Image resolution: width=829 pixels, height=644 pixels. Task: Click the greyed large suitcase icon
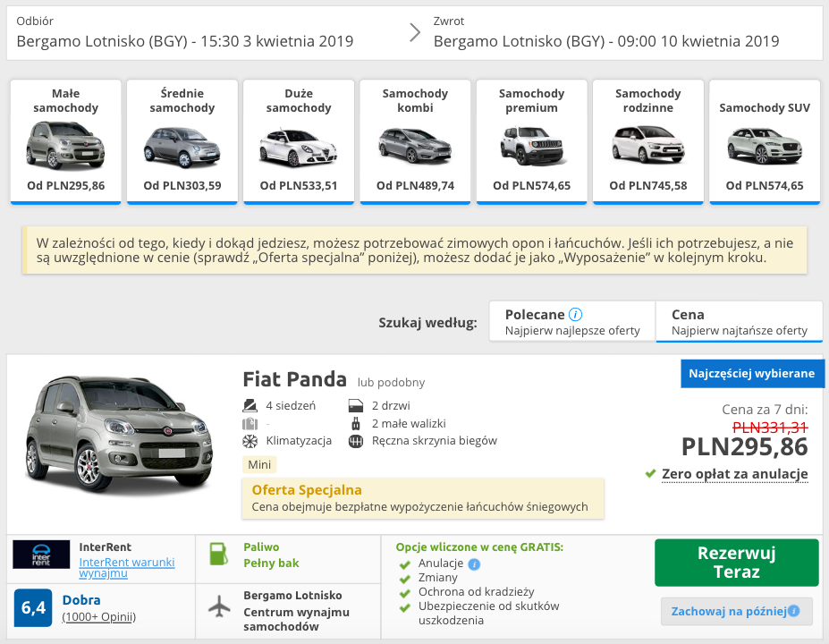[250, 423]
